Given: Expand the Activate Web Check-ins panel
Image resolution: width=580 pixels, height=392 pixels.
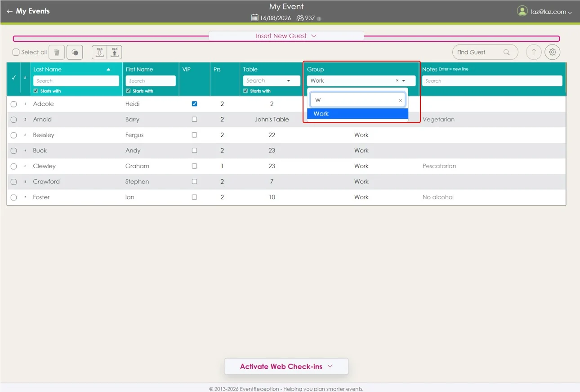Looking at the screenshot, I should click(286, 366).
